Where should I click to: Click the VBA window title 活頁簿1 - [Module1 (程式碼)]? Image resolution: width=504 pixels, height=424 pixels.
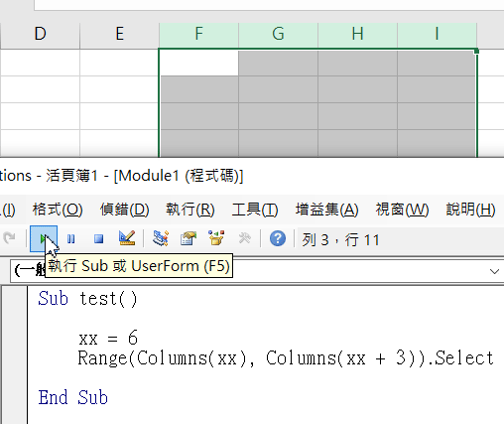(x=145, y=176)
